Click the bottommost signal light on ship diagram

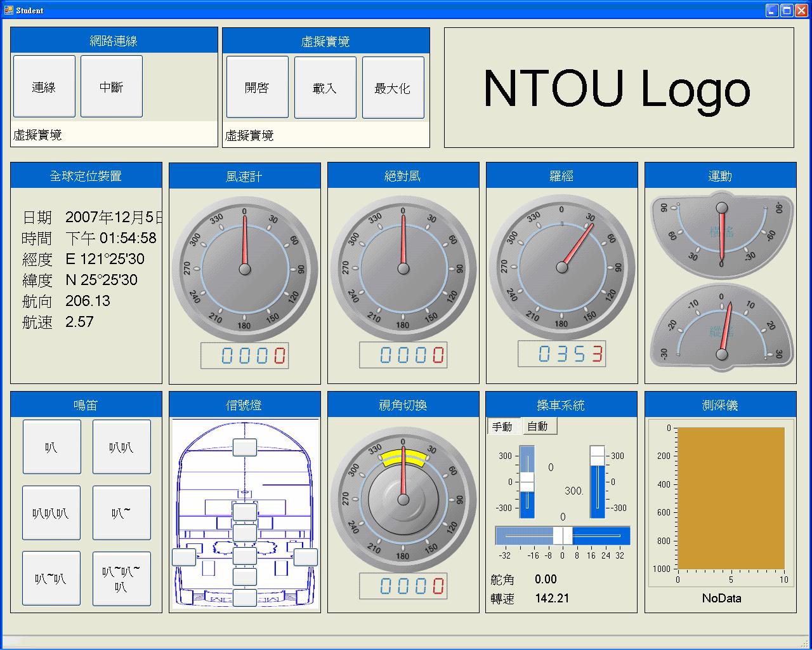click(245, 597)
